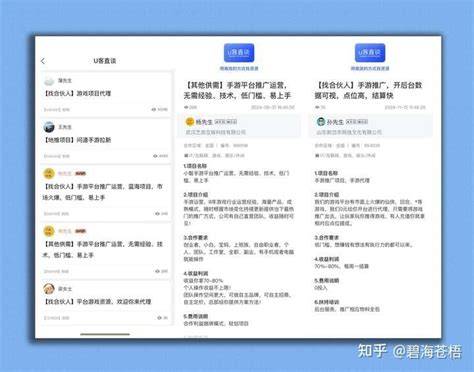The image size is (474, 372).
Task: Tap the back arrow beside U客直谈 title
Action: 43,61
